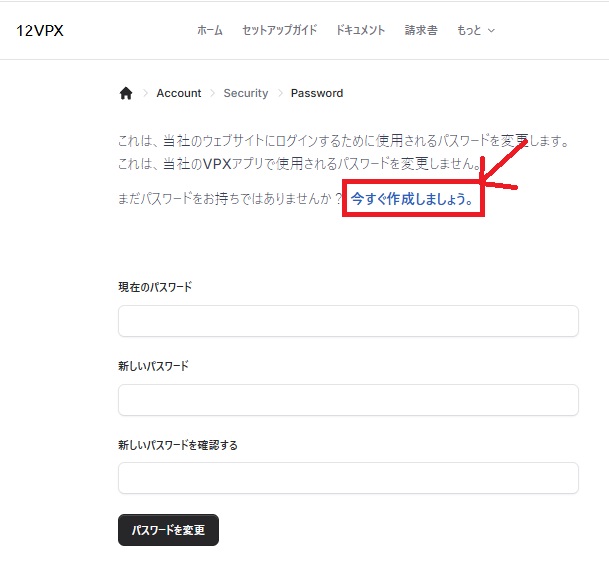The height and width of the screenshot is (576, 609).
Task: Follow the 今すぐ作成しましょう link
Action: click(x=412, y=199)
